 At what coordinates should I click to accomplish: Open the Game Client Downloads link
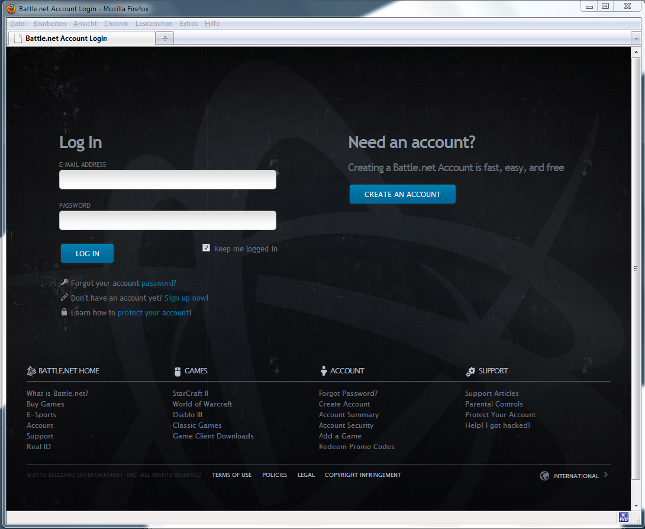(x=213, y=436)
